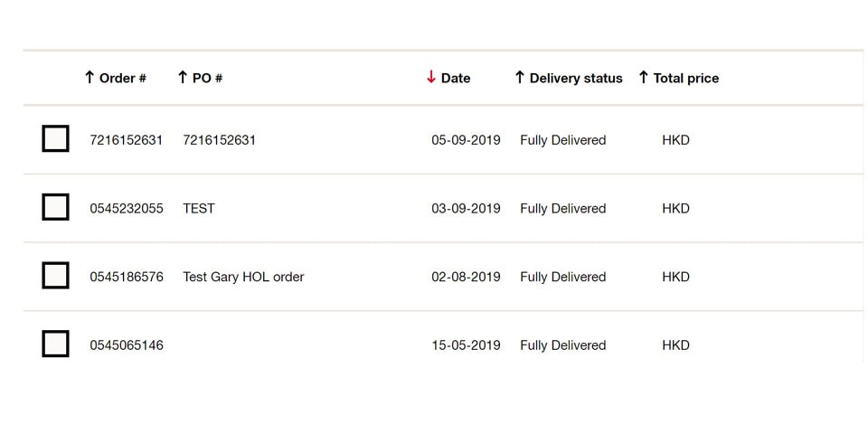The image size is (868, 434).
Task: Click the sort arrow beside Total price
Action: pyautogui.click(x=643, y=77)
